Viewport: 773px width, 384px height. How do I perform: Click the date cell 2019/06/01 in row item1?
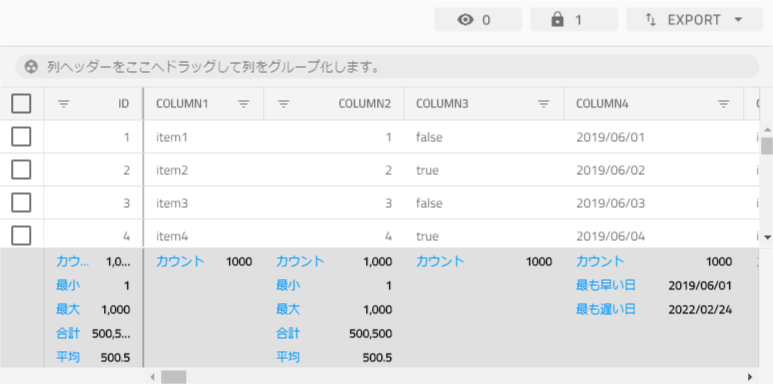610,137
